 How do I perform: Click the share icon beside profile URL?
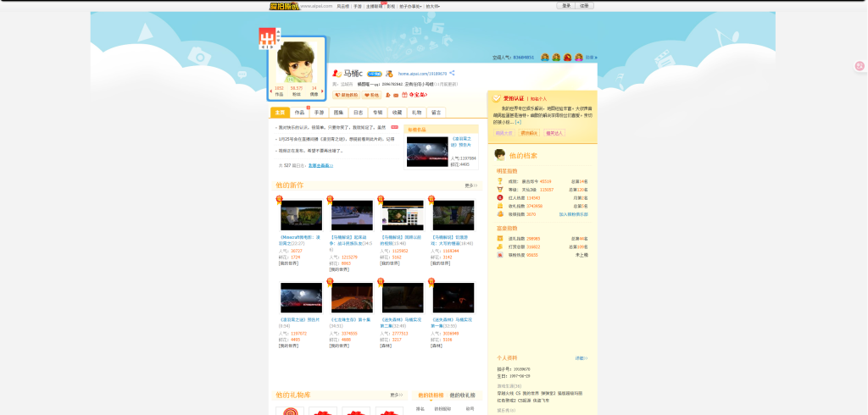[x=453, y=74]
